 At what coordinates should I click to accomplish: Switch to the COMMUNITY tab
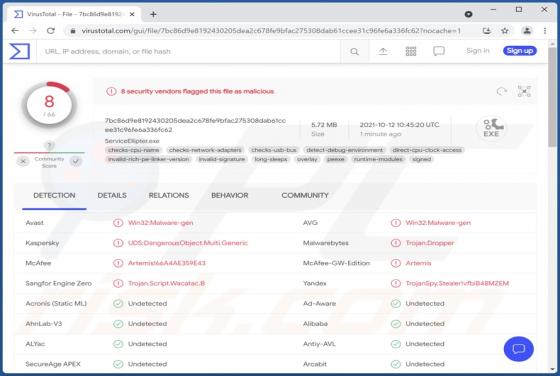pos(305,196)
